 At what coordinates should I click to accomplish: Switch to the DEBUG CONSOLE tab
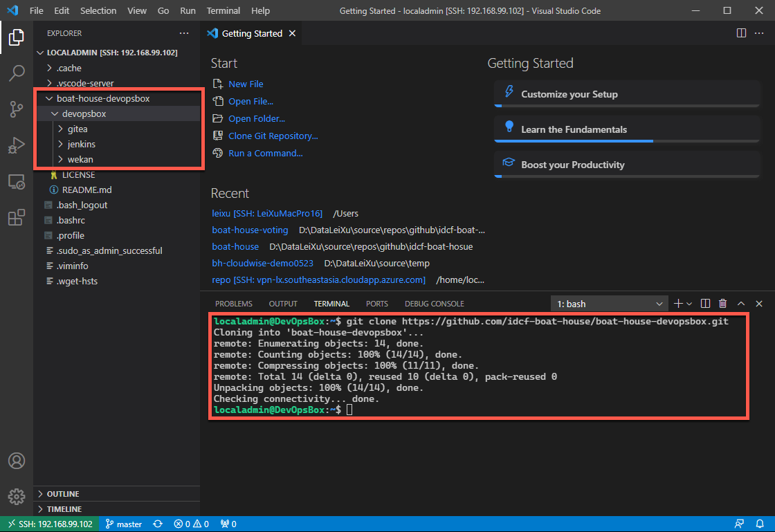pyautogui.click(x=435, y=304)
